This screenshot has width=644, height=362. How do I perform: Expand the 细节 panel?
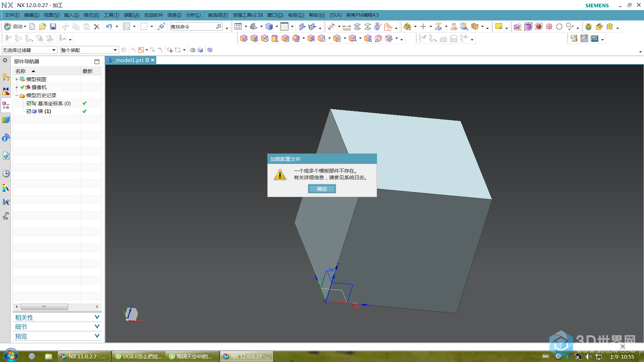tap(57, 326)
